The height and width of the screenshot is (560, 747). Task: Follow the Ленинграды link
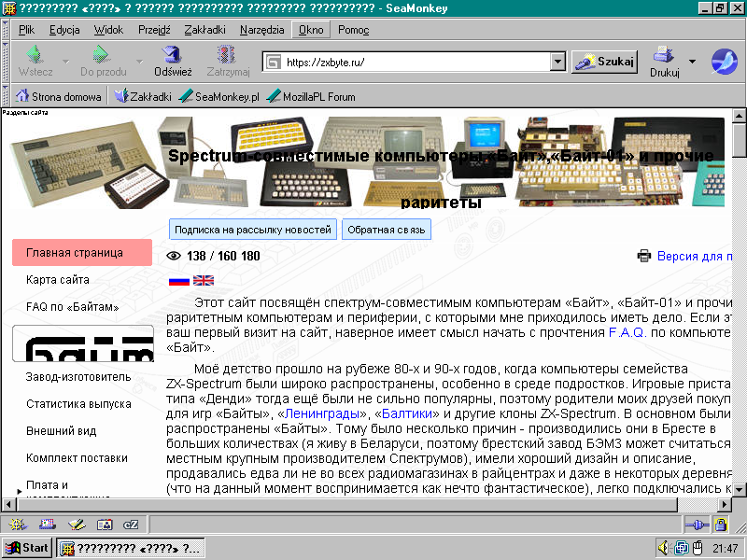point(322,413)
